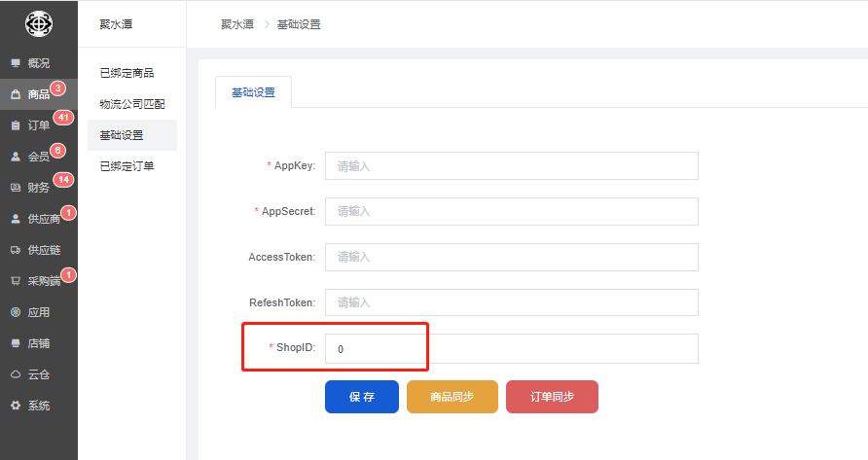Focus the ShopID input field

tap(512, 349)
